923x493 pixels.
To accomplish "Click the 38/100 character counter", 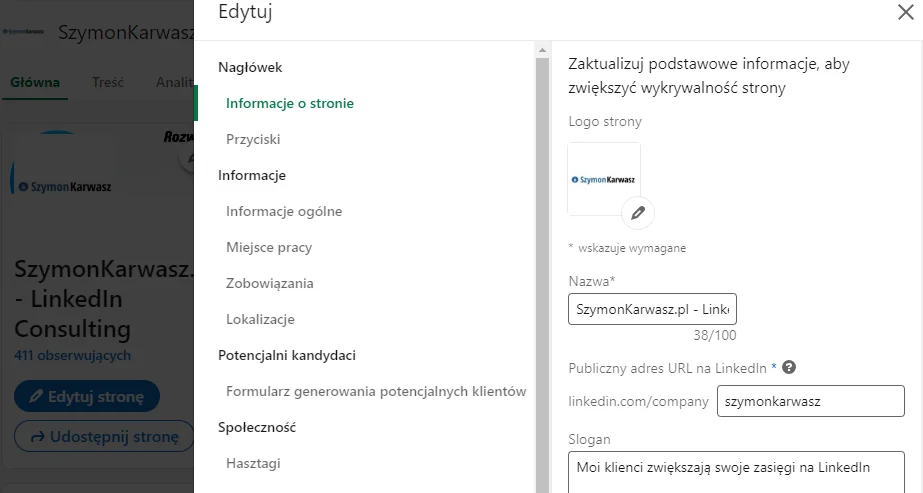I will click(x=715, y=335).
